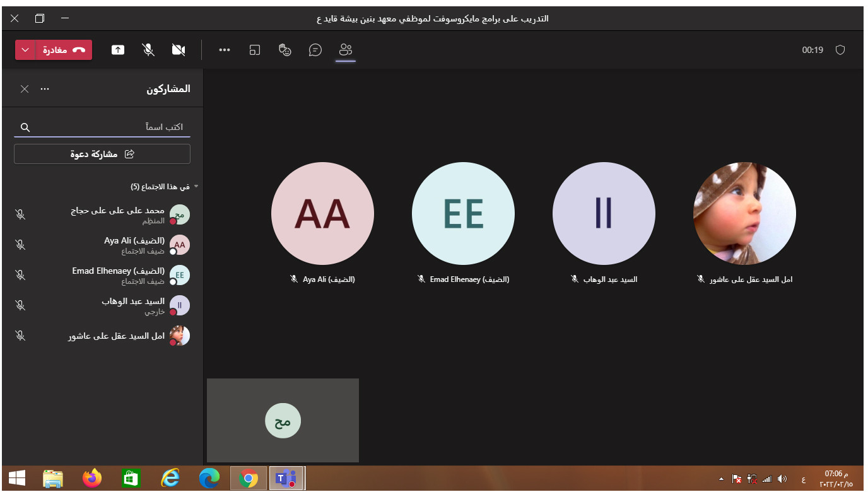868x492 pixels.
Task: Click mic icon beside محمد على على حجاج
Action: point(20,215)
